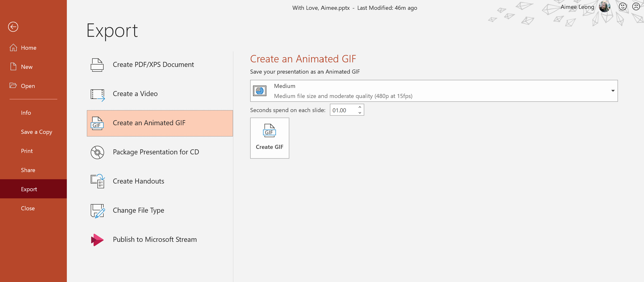Screen dimensions: 644x282
Task: Click the Create PDF/XPS Document printer icon
Action: point(97,65)
